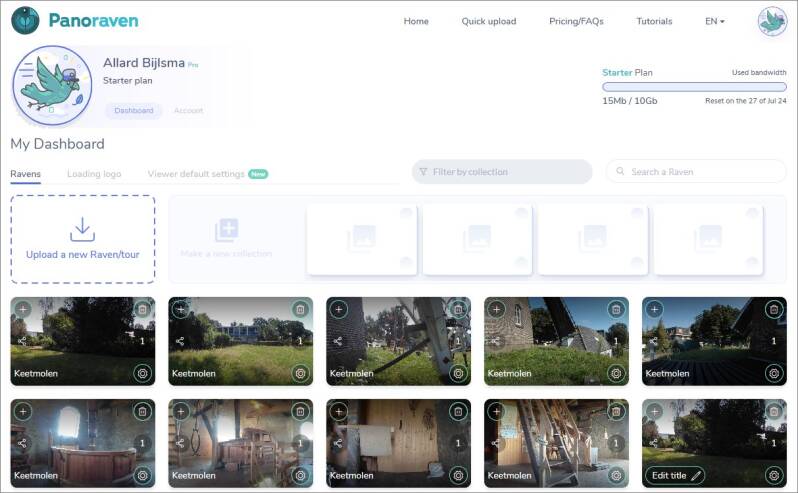The height and width of the screenshot is (493, 798).
Task: Focus the Search a Raven field
Action: click(x=696, y=171)
